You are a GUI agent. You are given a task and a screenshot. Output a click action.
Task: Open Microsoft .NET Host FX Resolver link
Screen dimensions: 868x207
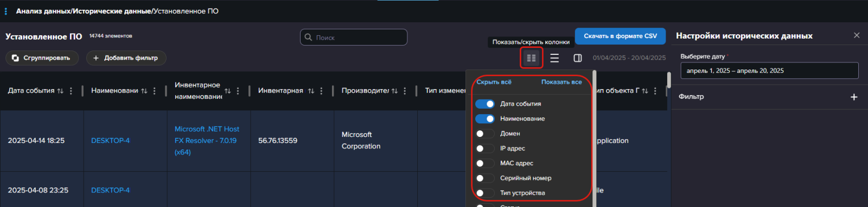[x=207, y=141]
